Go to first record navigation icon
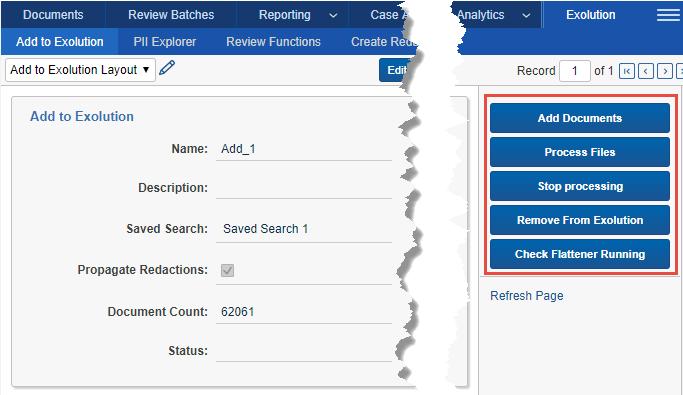 [626, 71]
